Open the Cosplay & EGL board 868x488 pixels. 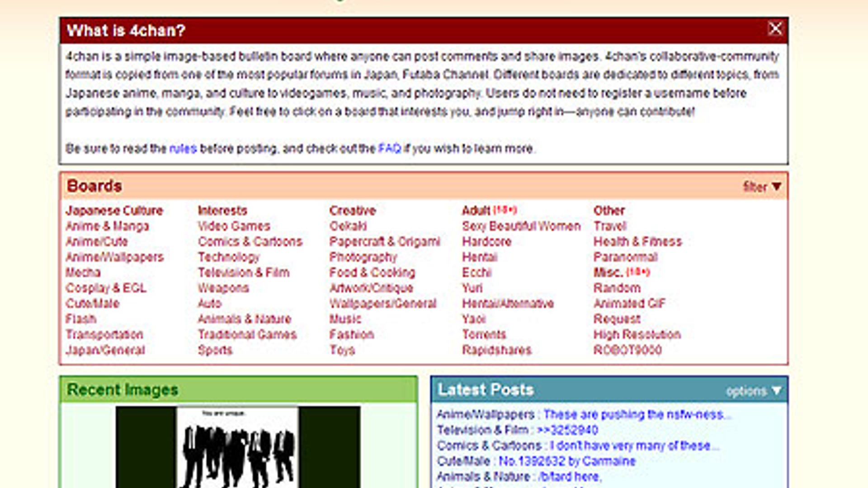coord(106,288)
